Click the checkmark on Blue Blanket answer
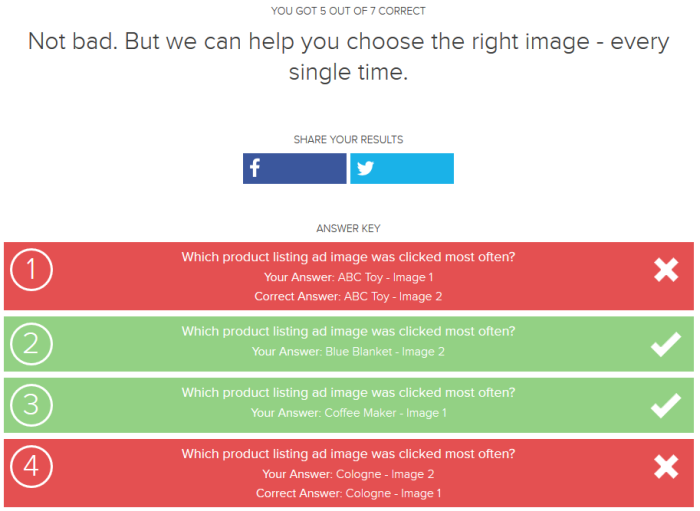Viewport: 700px width, 511px height. click(666, 345)
